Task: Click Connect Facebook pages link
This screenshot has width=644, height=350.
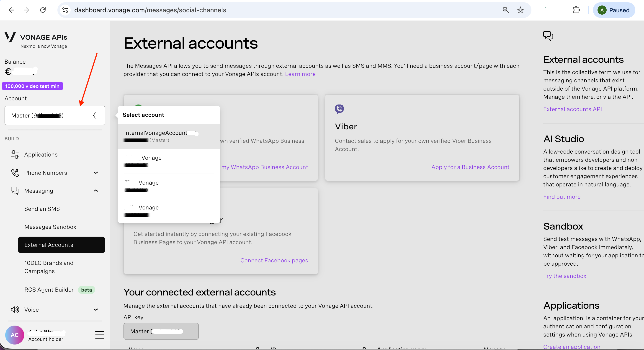Action: tap(274, 260)
